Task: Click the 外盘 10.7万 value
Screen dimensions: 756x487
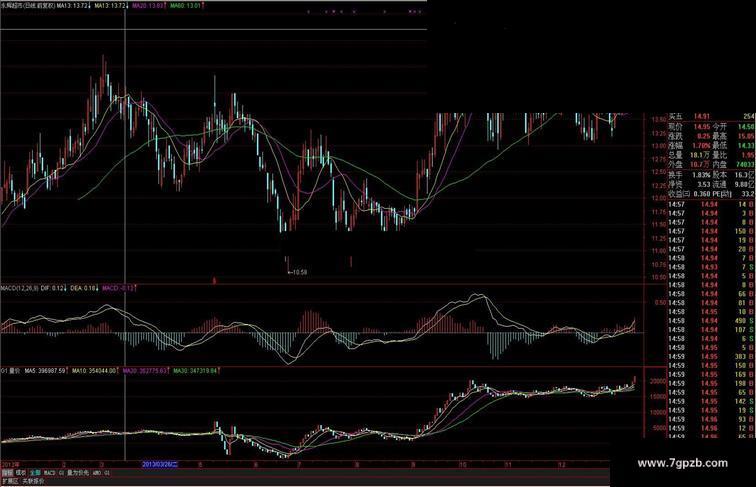Action: pos(702,164)
